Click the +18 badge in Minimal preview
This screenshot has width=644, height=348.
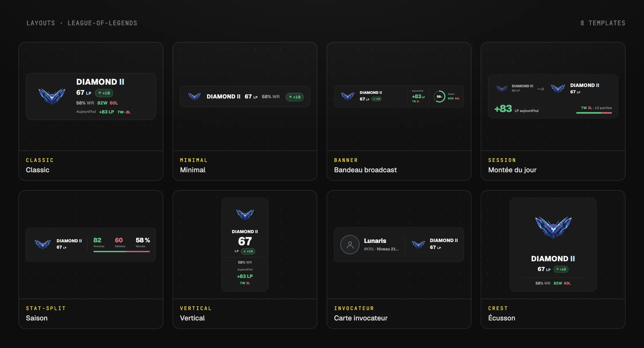(295, 97)
